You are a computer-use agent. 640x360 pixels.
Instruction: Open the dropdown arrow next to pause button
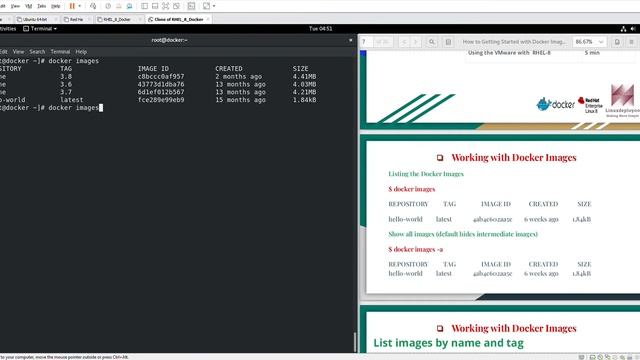80,6
